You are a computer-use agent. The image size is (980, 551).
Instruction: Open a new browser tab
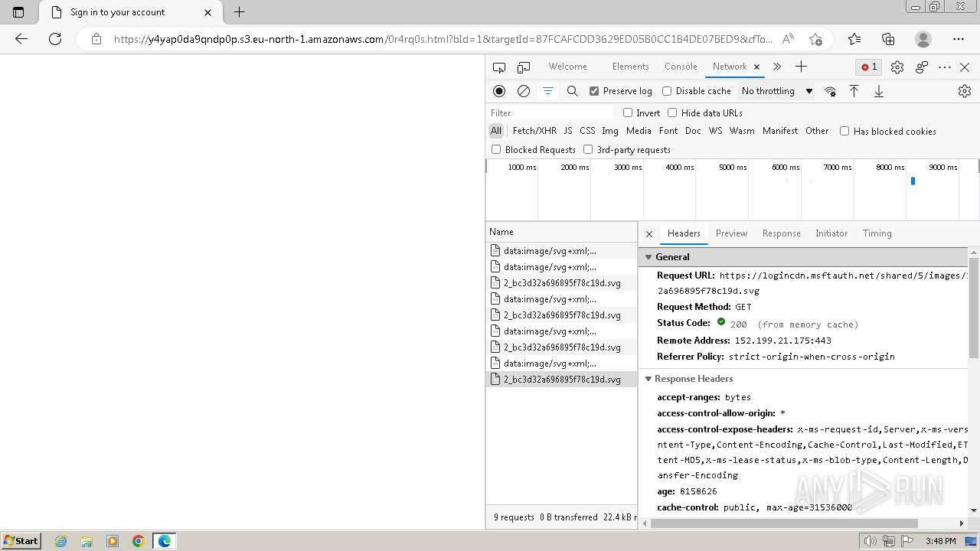click(x=239, y=12)
